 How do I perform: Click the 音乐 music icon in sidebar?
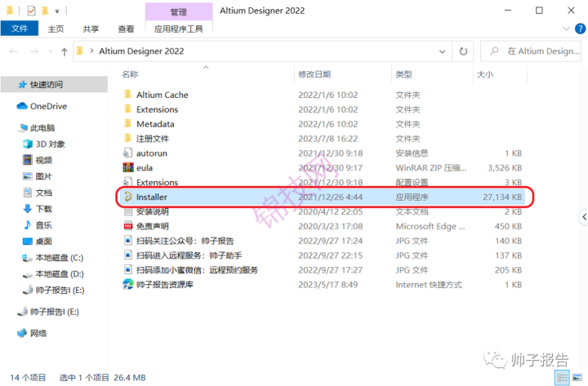coord(28,225)
